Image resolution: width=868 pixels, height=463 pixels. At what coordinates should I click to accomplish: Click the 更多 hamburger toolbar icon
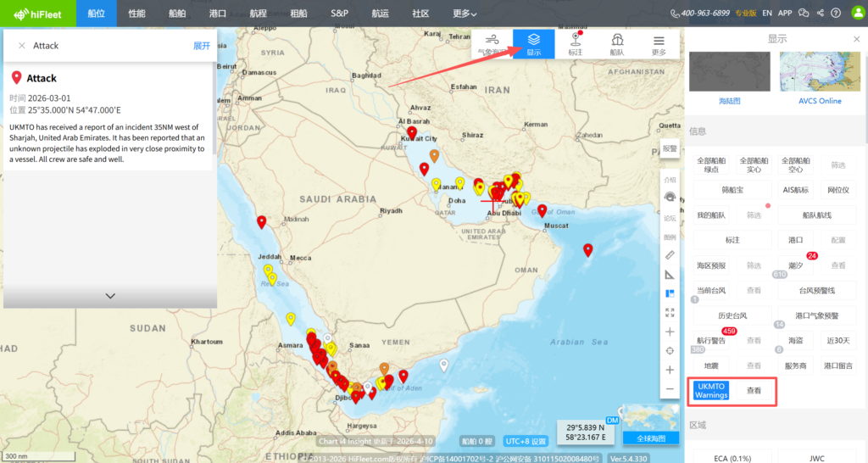coord(659,44)
